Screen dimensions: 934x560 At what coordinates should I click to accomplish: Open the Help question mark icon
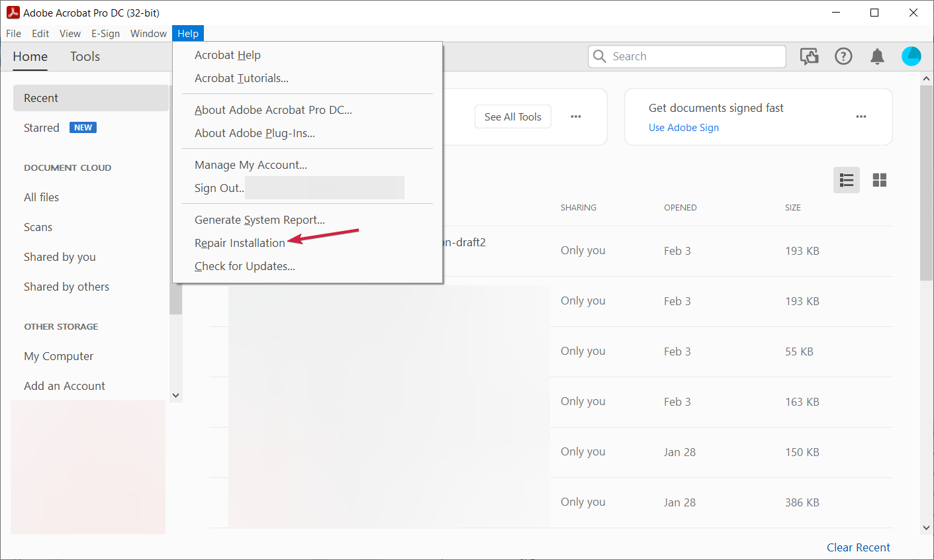point(843,56)
